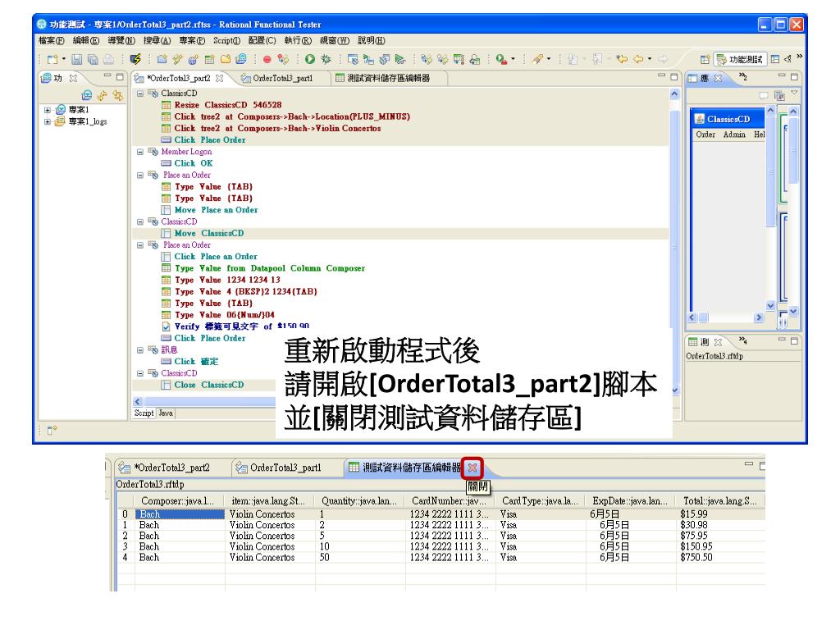Open the view menu triangle in 應 panel
840x630 pixels.
tap(794, 94)
